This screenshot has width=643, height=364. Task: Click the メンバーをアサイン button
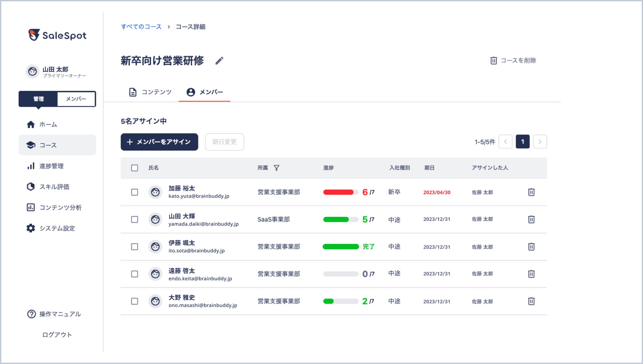[159, 142]
